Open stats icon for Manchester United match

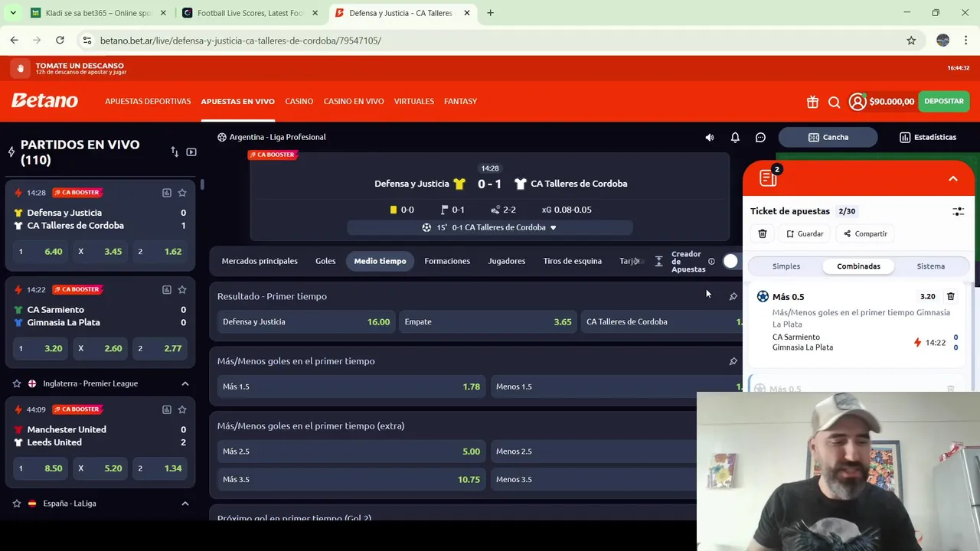pyautogui.click(x=166, y=409)
